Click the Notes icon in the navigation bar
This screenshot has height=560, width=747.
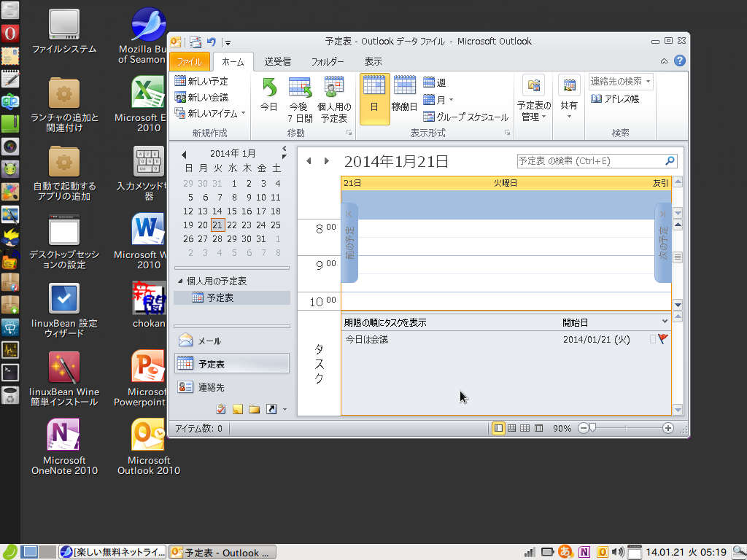pos(237,409)
